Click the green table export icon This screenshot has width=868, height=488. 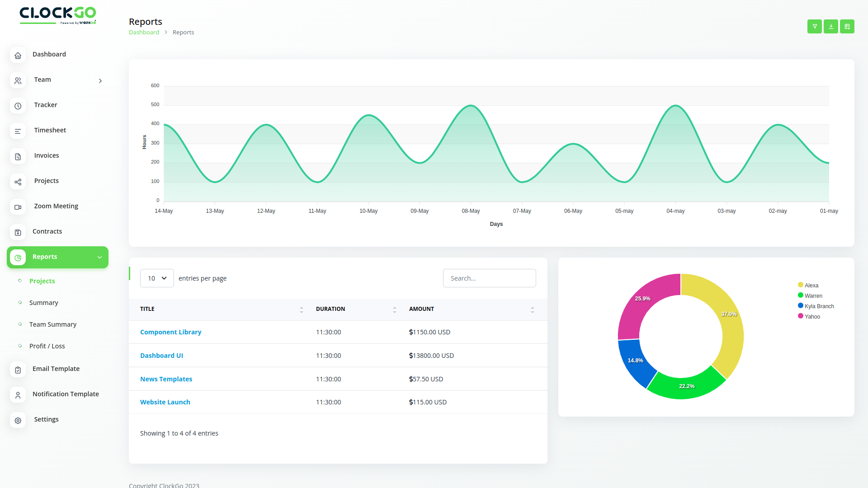click(x=847, y=27)
